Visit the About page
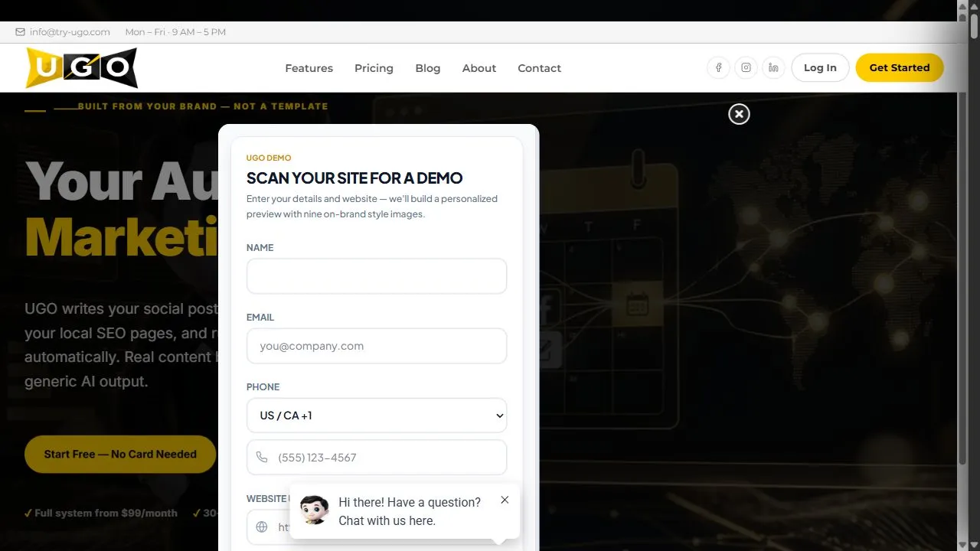 (x=479, y=68)
